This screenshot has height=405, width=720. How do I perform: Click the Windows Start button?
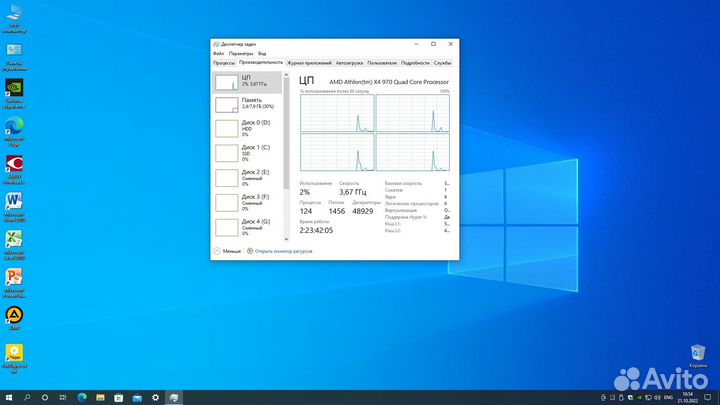point(8,397)
